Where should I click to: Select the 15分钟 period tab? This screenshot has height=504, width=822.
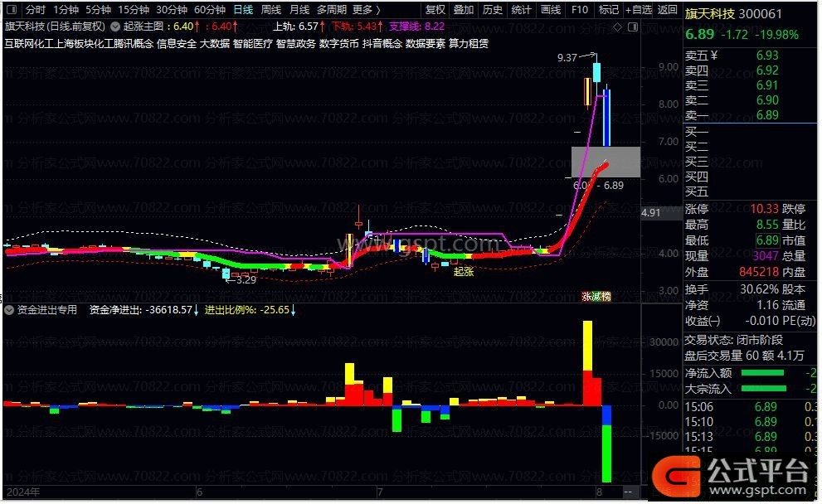[x=134, y=9]
